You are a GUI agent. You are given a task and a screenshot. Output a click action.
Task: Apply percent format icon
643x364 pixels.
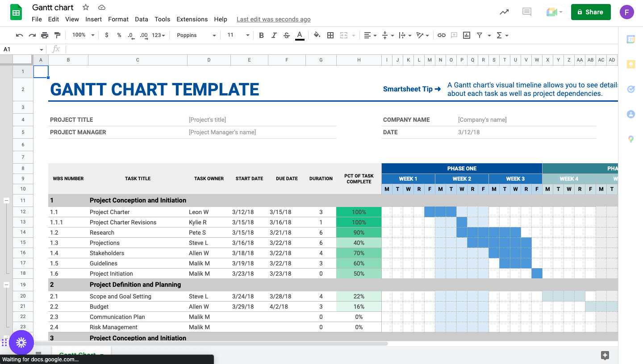(x=119, y=35)
